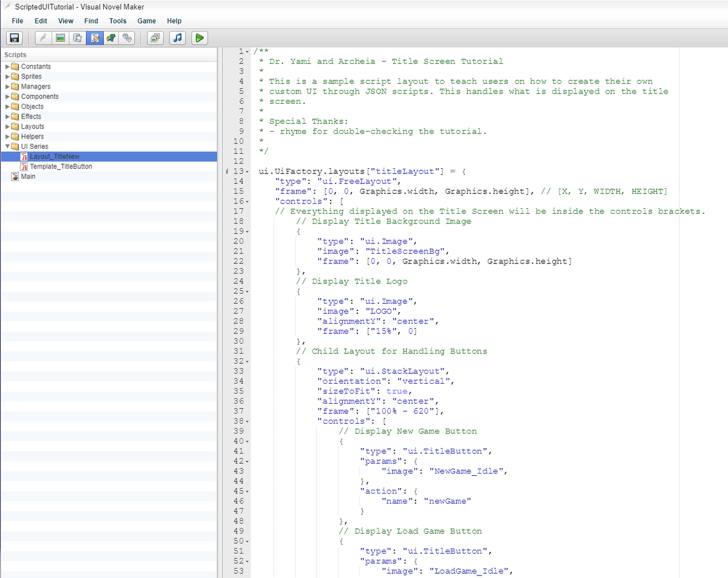Open the Extensions puzzle-piece icon

click(x=110, y=38)
